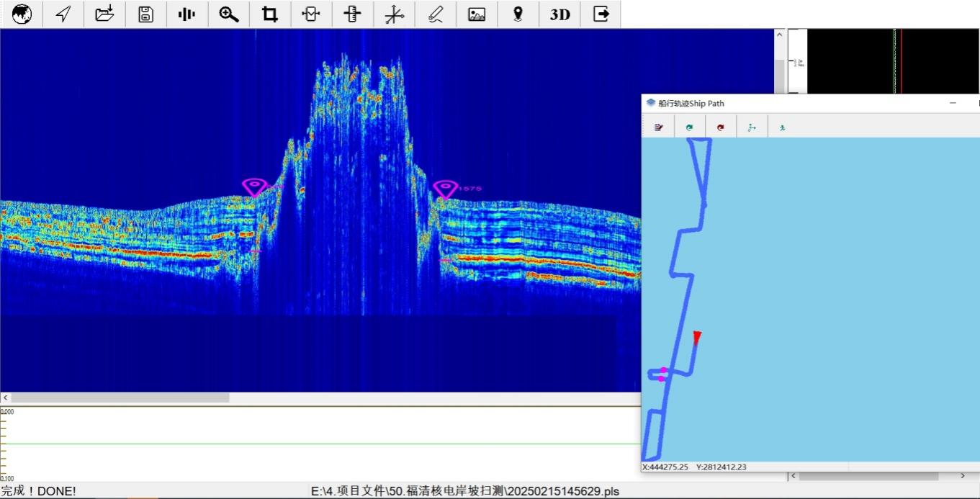Select the navigation arrow tool

[x=63, y=14]
